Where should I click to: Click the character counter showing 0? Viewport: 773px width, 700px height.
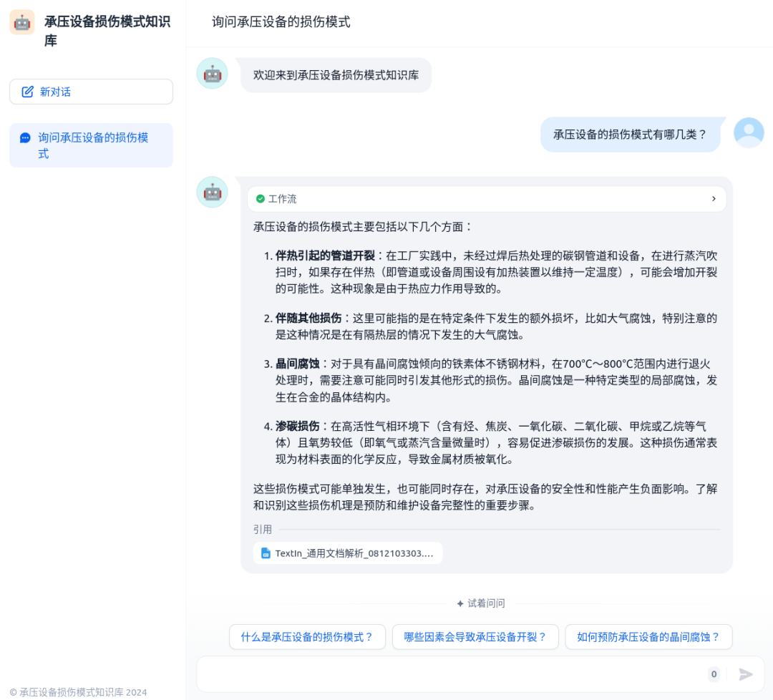pyautogui.click(x=714, y=674)
